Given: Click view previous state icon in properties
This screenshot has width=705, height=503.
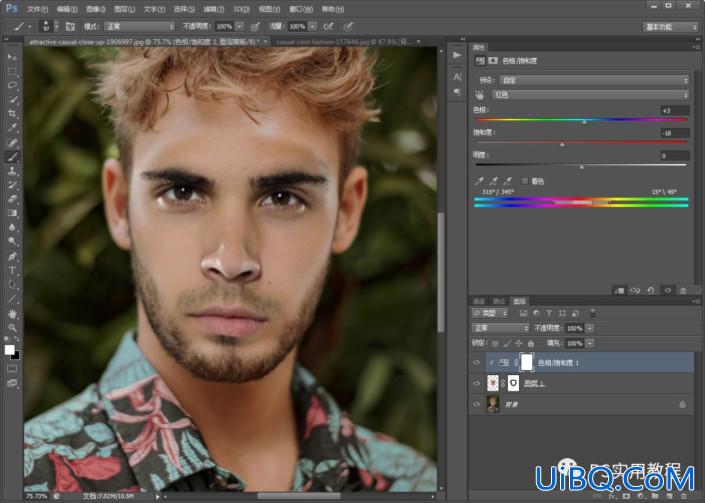Looking at the screenshot, I should [x=635, y=290].
